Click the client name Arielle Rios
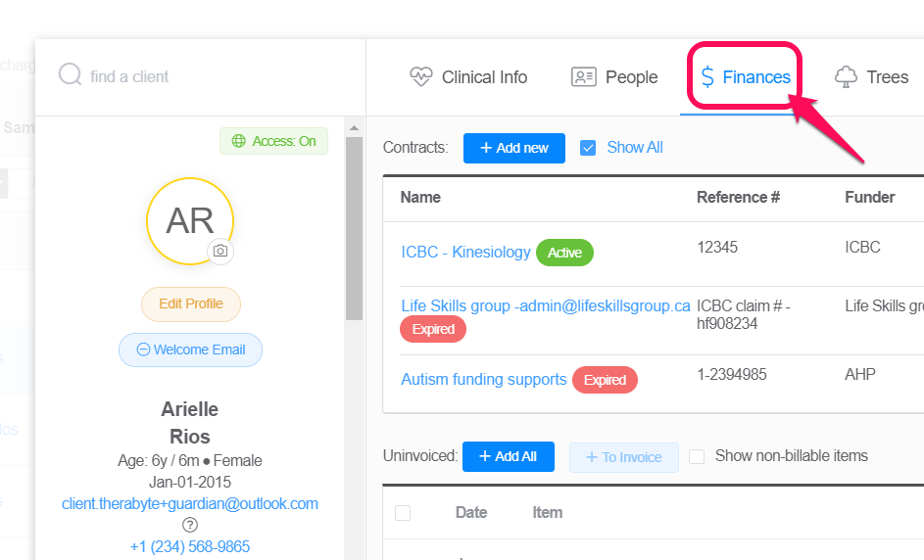Screen dimensions: 924x560 (x=190, y=422)
